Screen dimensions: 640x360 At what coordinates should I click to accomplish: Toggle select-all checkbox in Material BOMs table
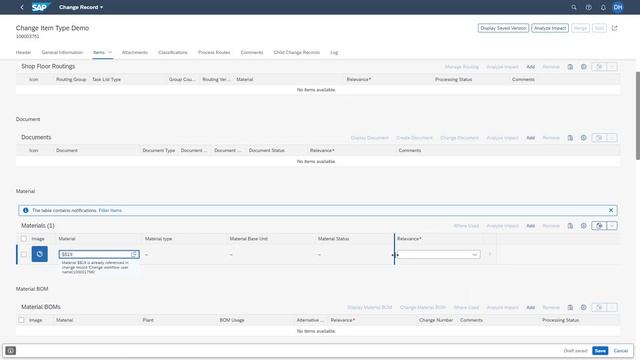(x=21, y=320)
